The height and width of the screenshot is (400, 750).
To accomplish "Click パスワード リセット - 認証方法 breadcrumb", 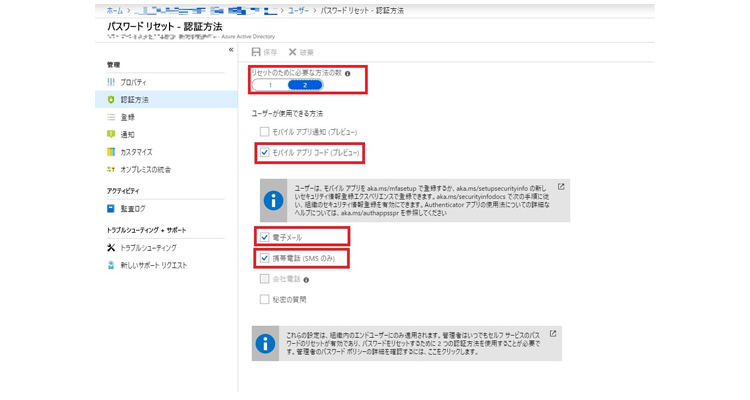I will (362, 11).
